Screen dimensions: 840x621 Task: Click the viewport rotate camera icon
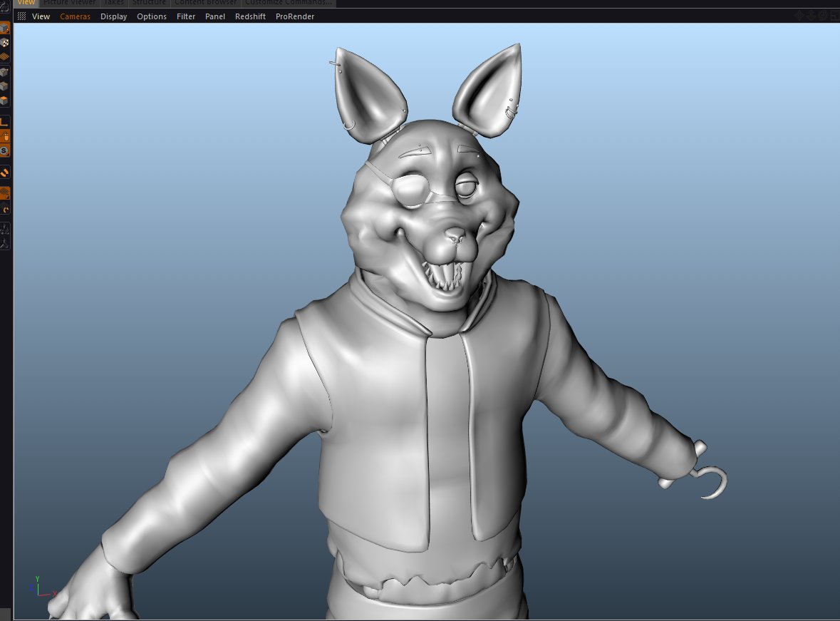(x=822, y=16)
